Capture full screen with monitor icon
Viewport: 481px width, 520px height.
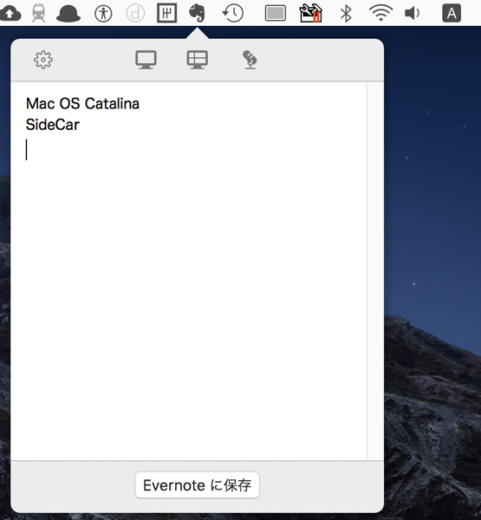tap(146, 60)
